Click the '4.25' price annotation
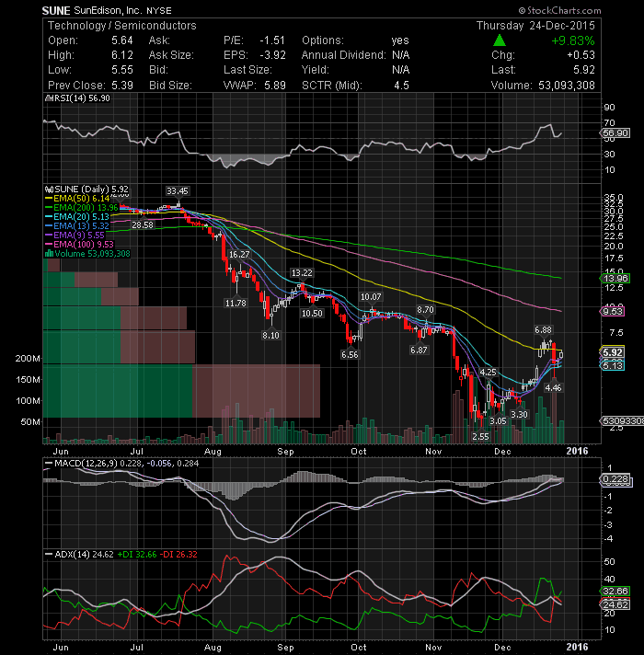This screenshot has height=655, width=644. tap(488, 373)
